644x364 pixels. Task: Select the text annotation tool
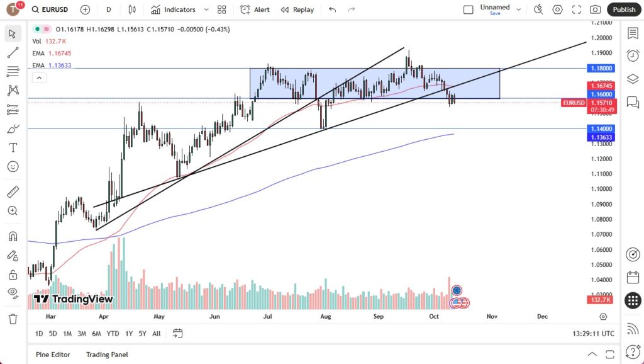(13, 148)
